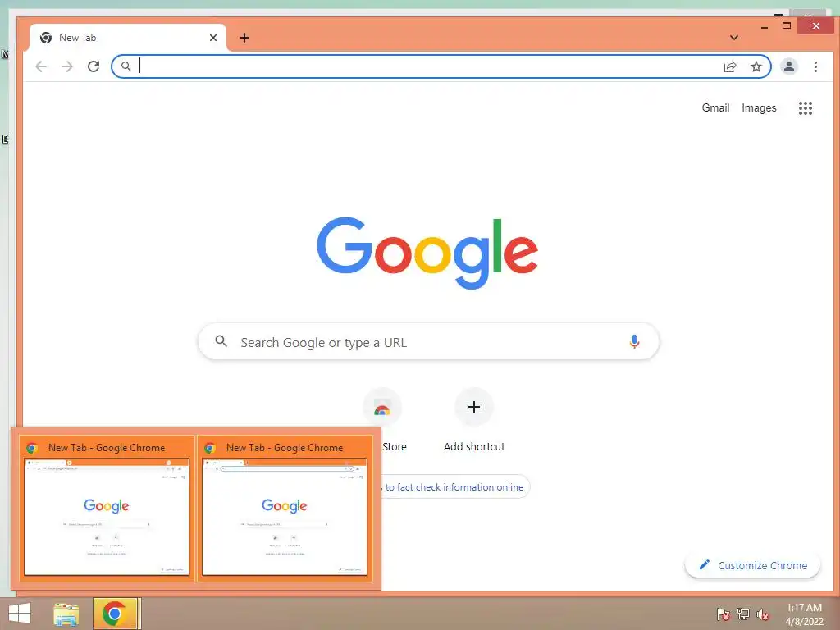Open the Web Store shortcut icon
840x630 pixels.
[x=382, y=407]
